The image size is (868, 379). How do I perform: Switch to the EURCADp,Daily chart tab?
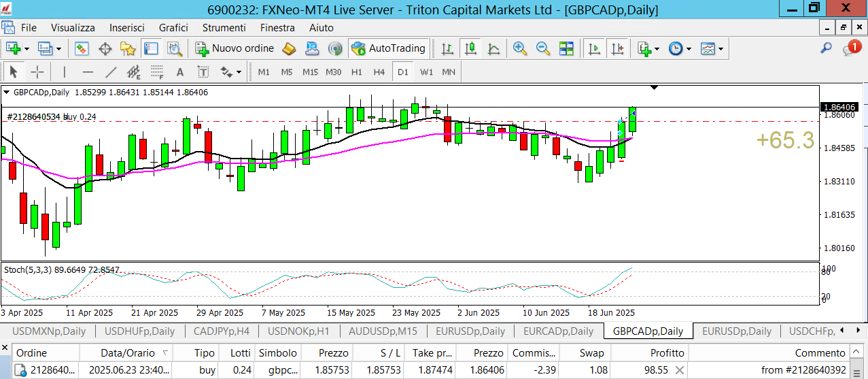coord(558,331)
